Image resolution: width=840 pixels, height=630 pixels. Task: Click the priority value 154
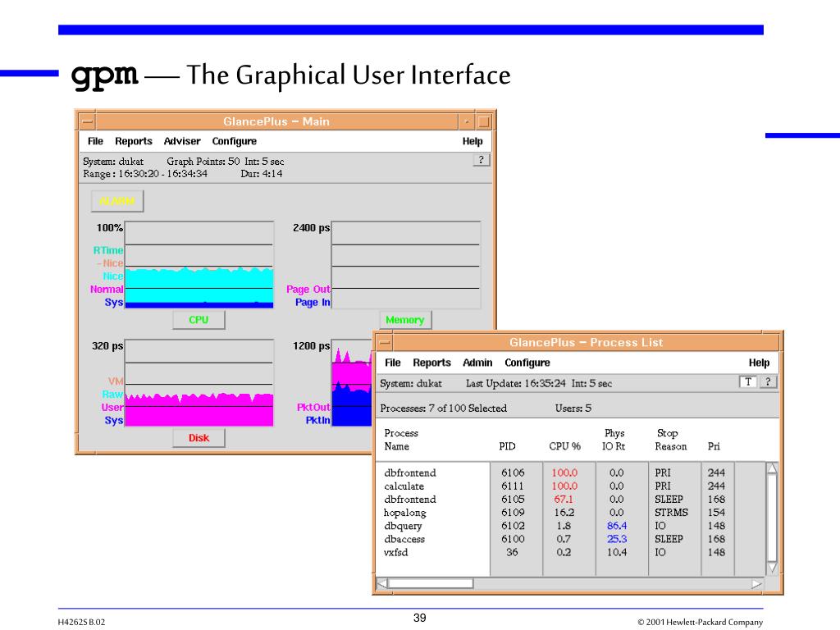click(x=716, y=513)
